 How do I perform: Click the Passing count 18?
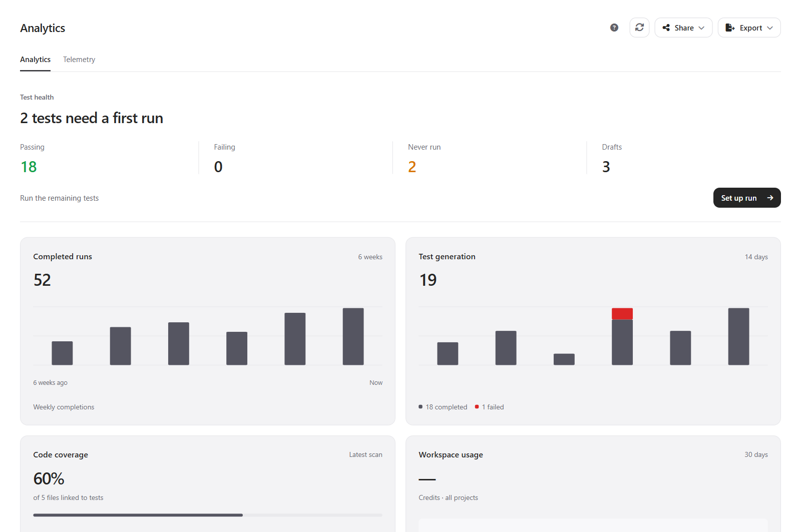[x=29, y=167]
